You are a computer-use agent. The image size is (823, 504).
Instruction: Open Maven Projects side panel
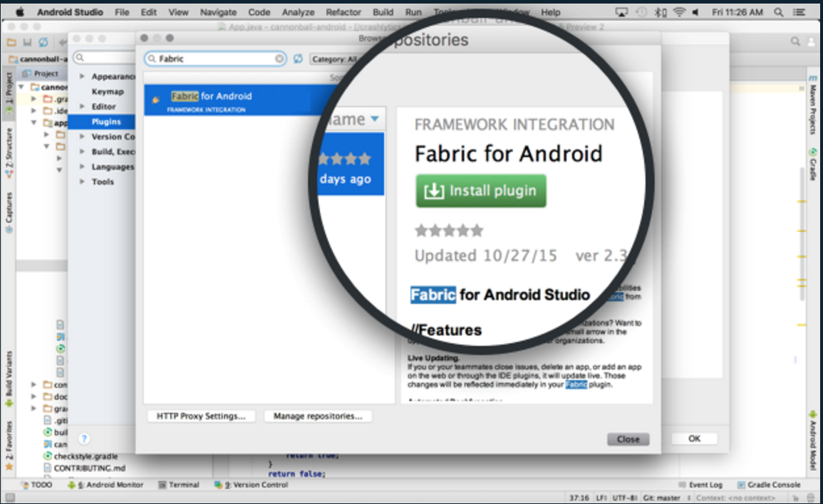point(813,105)
